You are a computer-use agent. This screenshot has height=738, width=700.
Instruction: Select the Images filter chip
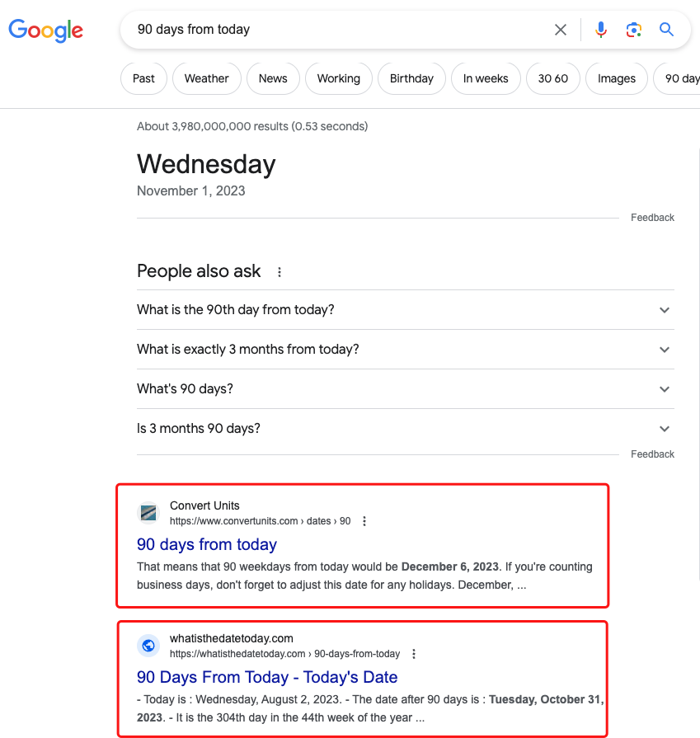pyautogui.click(x=616, y=78)
